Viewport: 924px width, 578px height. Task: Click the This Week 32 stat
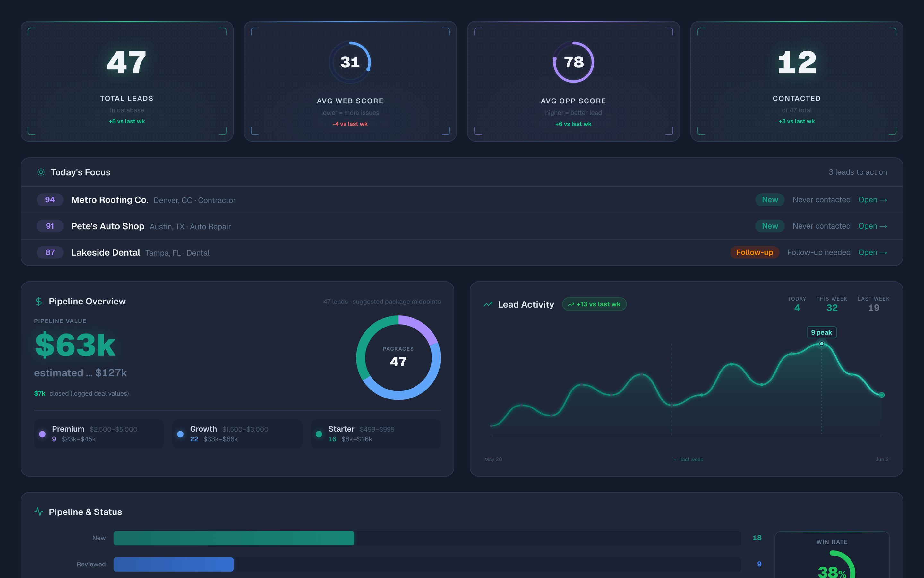(832, 304)
